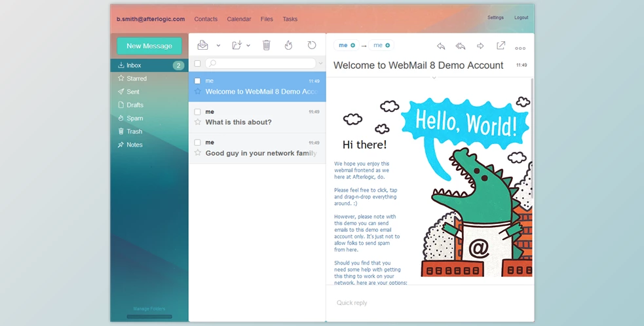
Task: Select Welcome to WebMail 8 Demo message row
Action: click(x=257, y=86)
